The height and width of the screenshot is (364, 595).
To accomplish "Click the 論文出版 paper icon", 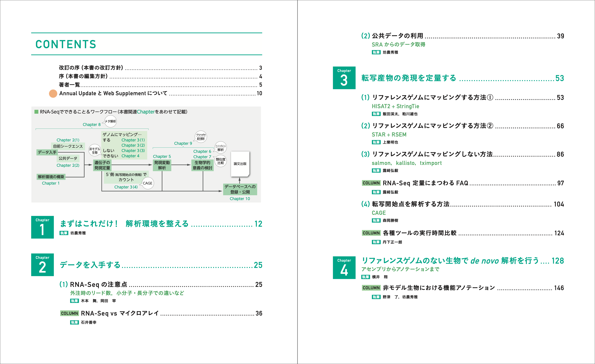I will (x=240, y=164).
